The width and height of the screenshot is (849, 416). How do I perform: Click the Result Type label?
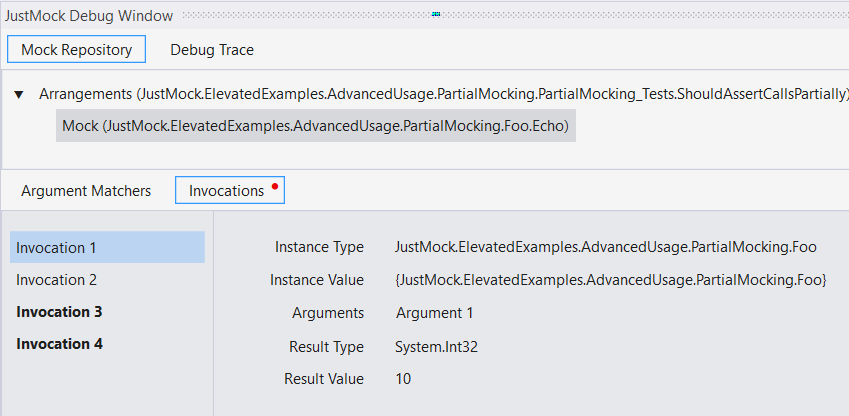(x=326, y=347)
